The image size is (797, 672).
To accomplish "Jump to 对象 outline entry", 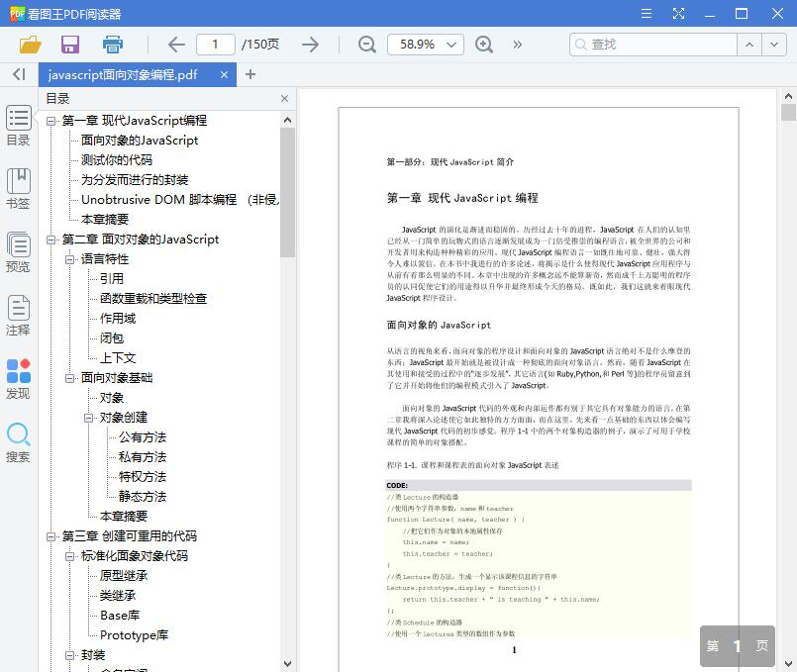I will coord(111,398).
